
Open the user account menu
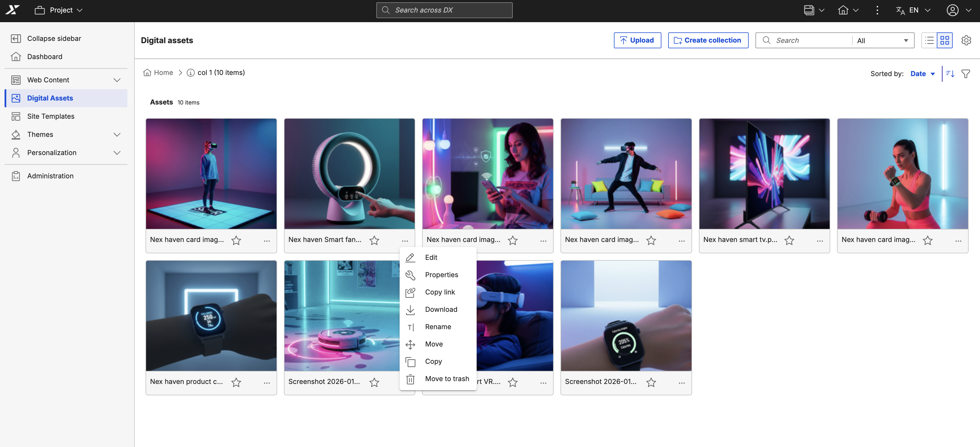(x=959, y=10)
